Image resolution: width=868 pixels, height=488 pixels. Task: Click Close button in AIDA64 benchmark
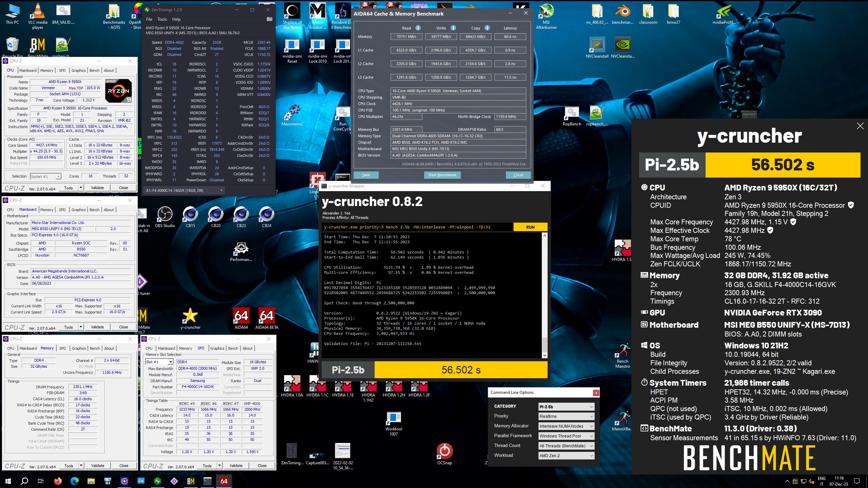pos(518,175)
